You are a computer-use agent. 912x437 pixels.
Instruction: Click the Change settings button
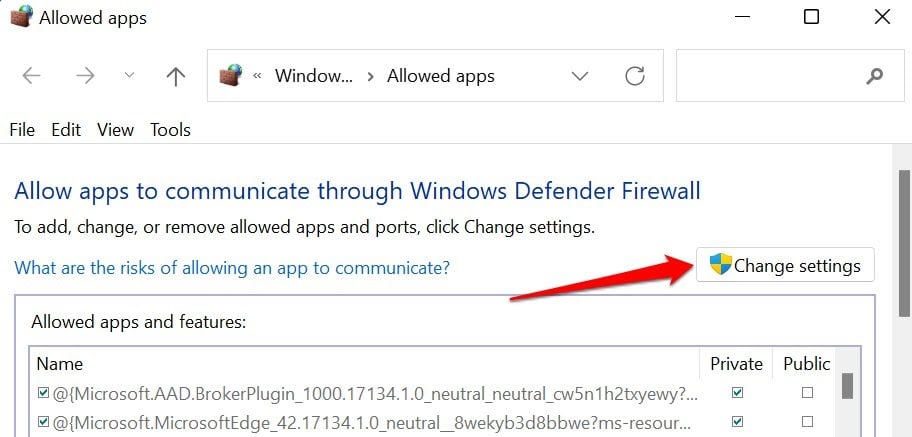tap(785, 266)
